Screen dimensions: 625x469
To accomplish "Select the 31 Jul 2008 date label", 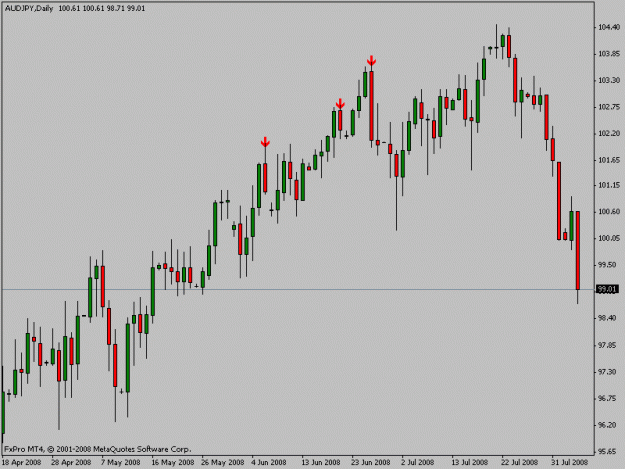I will tap(569, 462).
